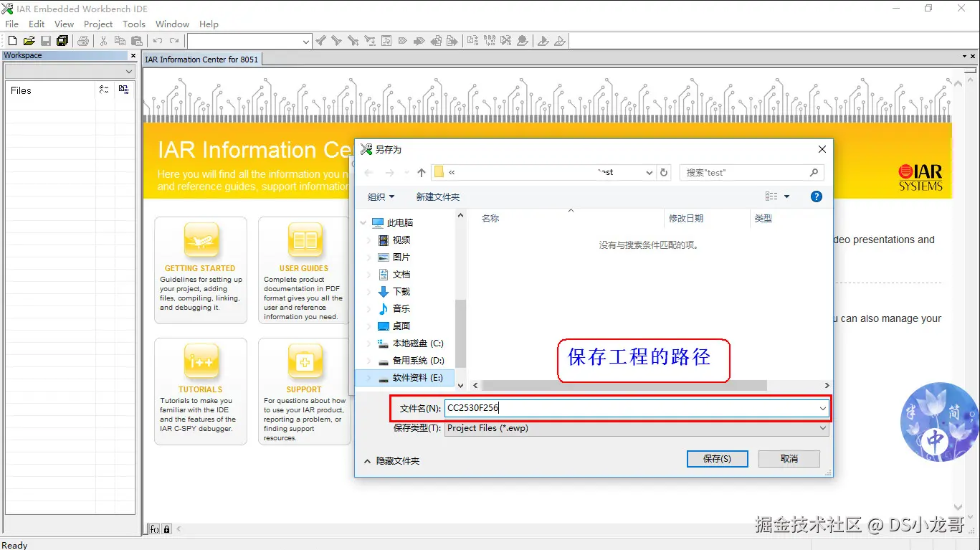Expand the 软件资料 (E:) tree node
Screen dimensions: 980x550
[x=369, y=378]
